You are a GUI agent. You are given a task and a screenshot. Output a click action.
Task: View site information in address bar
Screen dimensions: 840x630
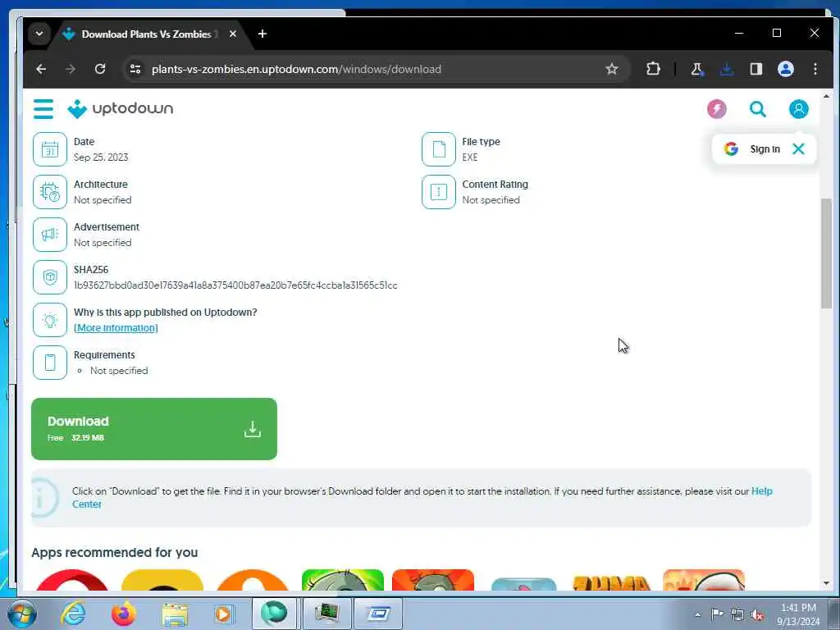tap(135, 69)
